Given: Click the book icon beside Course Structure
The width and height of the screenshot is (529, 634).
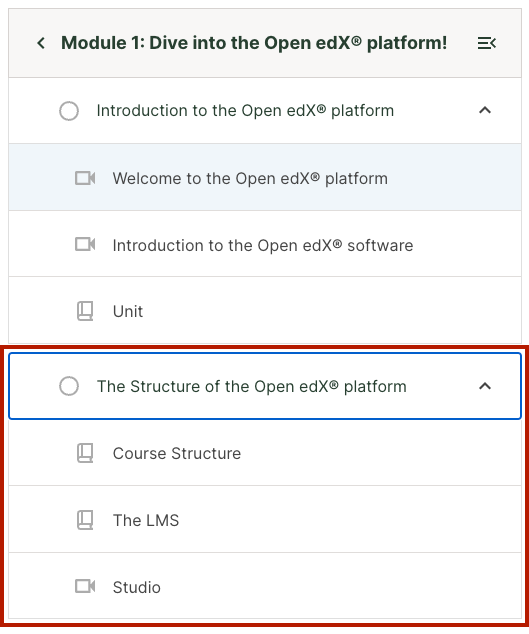Looking at the screenshot, I should click(85, 453).
